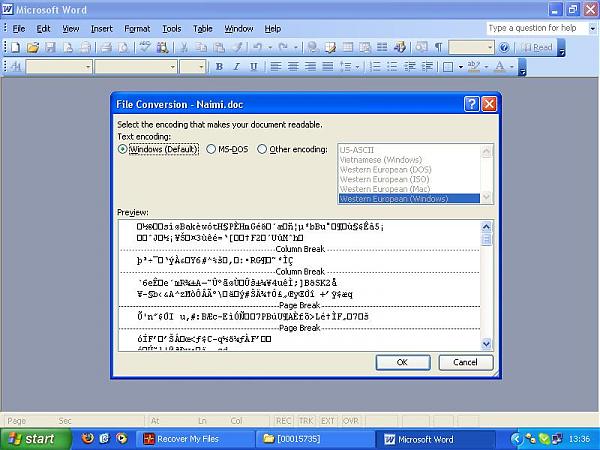
Task: Open the File menu
Action: tap(19, 29)
